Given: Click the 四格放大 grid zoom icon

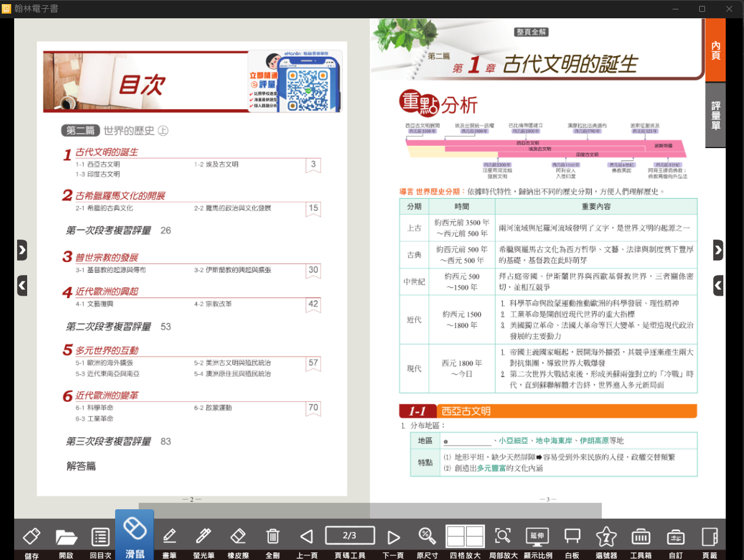Looking at the screenshot, I should tap(465, 536).
